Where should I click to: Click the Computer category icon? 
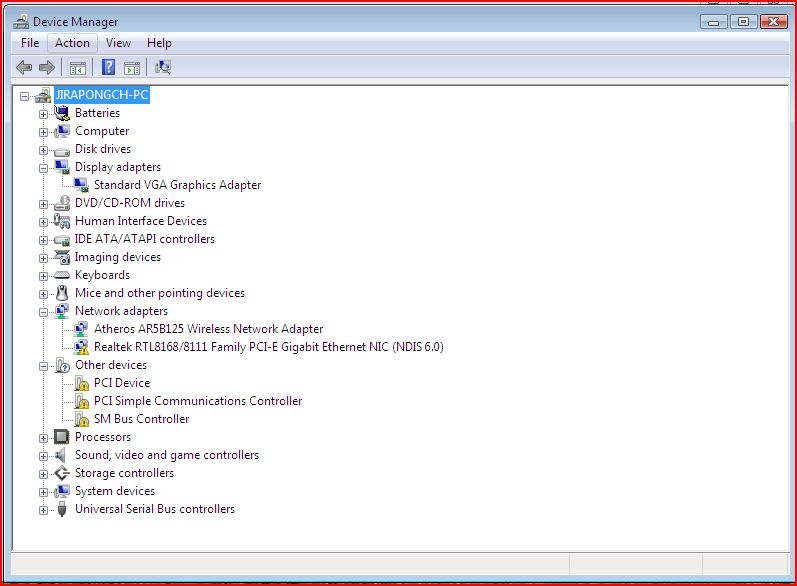[x=62, y=131]
